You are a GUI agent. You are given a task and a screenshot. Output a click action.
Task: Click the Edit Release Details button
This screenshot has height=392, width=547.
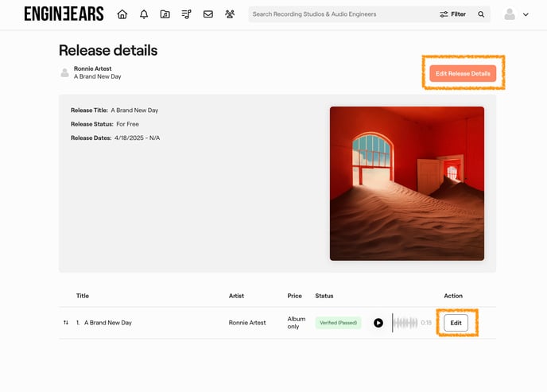point(463,73)
